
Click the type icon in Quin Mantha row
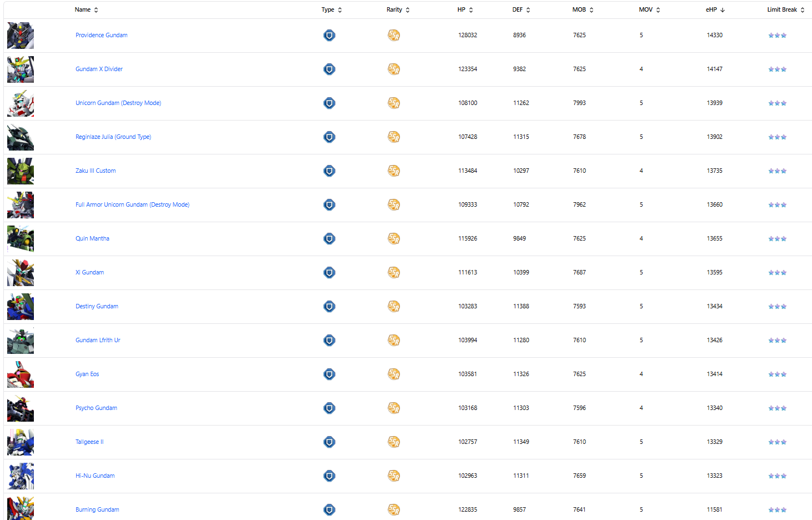(x=329, y=239)
